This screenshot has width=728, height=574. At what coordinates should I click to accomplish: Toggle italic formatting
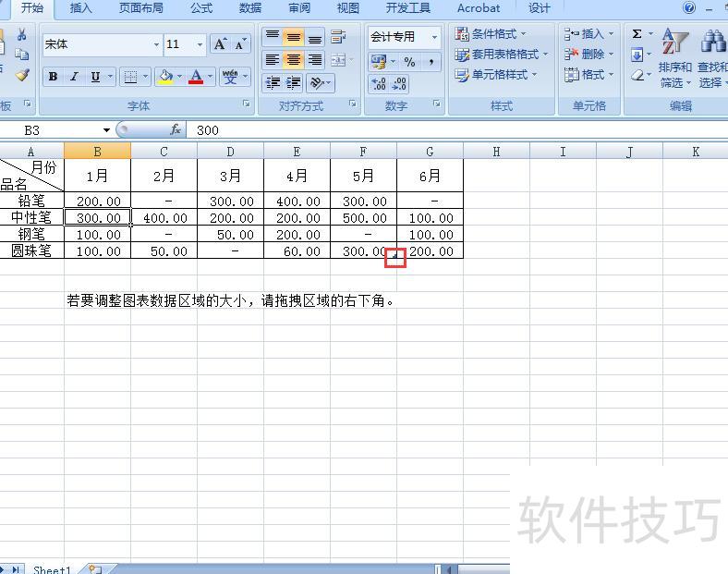(x=74, y=77)
